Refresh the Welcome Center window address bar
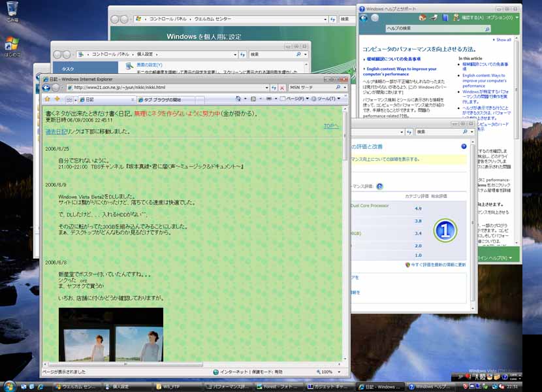542x392 pixels. [x=332, y=20]
